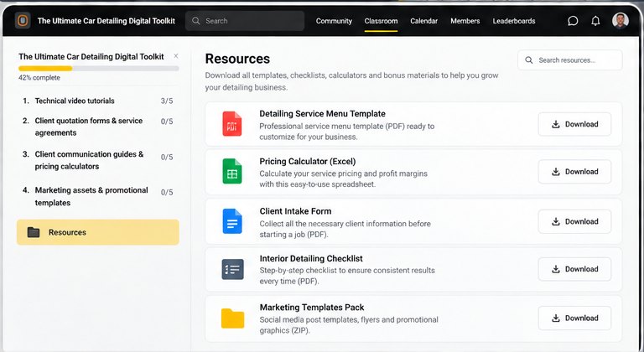Click The Ultimate Car Detailing Digital Toolkit header title
644x352 pixels.
pyautogui.click(x=106, y=21)
